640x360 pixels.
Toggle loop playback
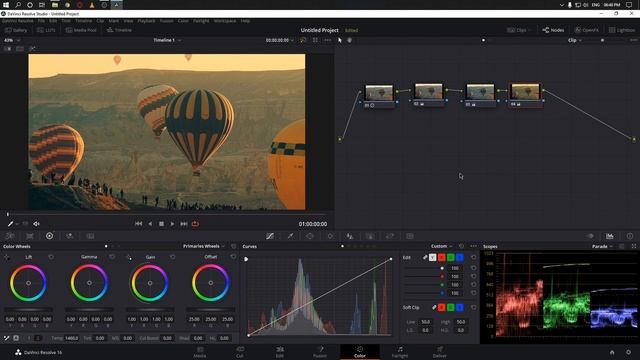click(195, 224)
